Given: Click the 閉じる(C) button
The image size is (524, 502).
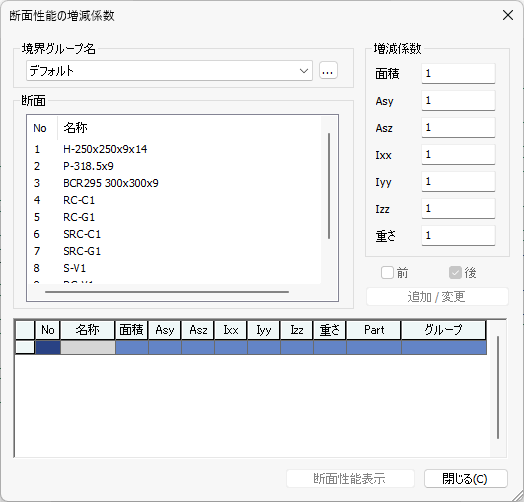Looking at the screenshot, I should [466, 479].
